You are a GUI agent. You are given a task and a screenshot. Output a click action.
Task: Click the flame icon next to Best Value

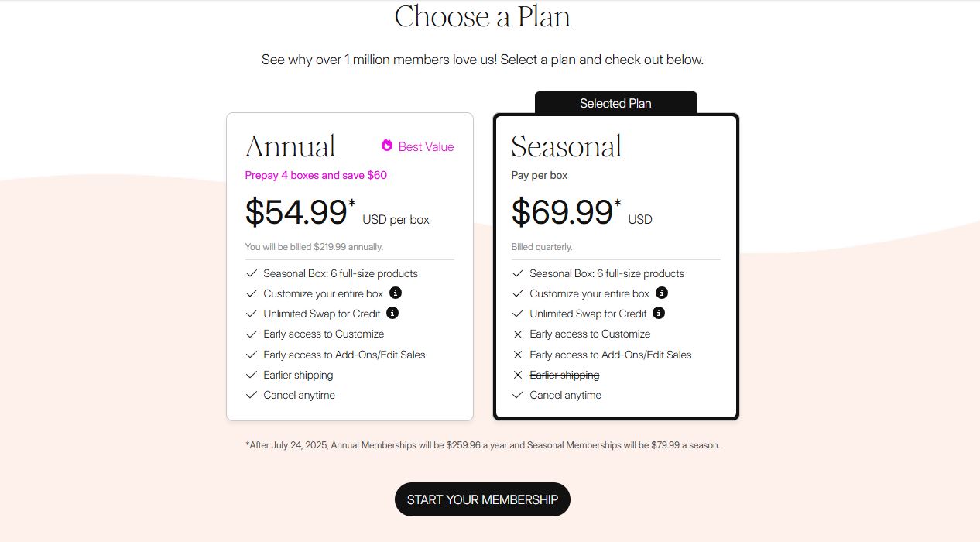(385, 146)
